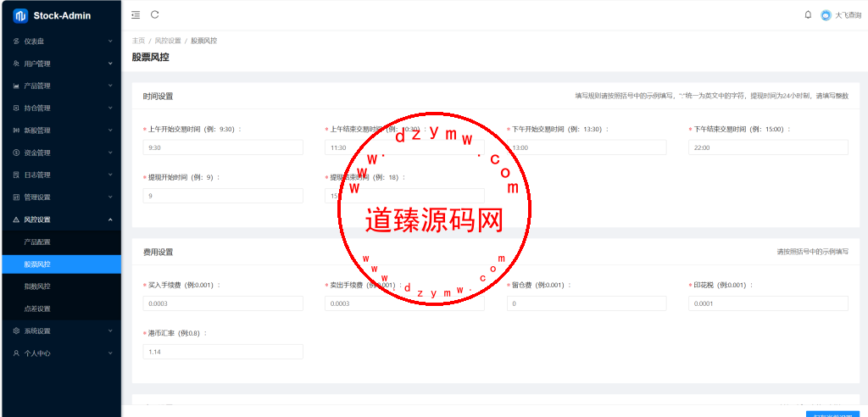This screenshot has width=868, height=417.
Task: Click the Stock-Admin logo icon
Action: pyautogui.click(x=20, y=16)
